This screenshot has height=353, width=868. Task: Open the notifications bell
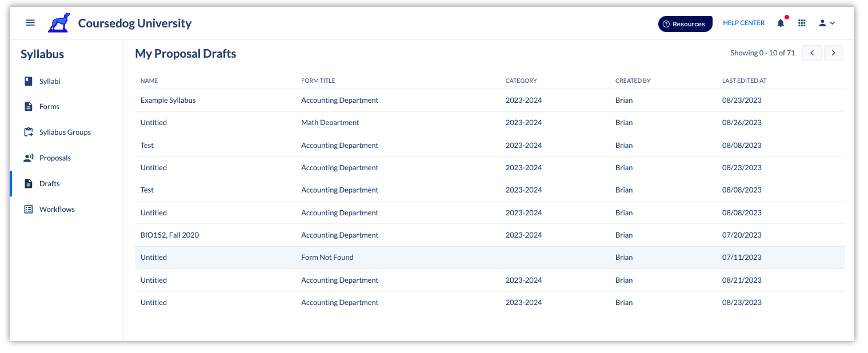click(x=781, y=23)
